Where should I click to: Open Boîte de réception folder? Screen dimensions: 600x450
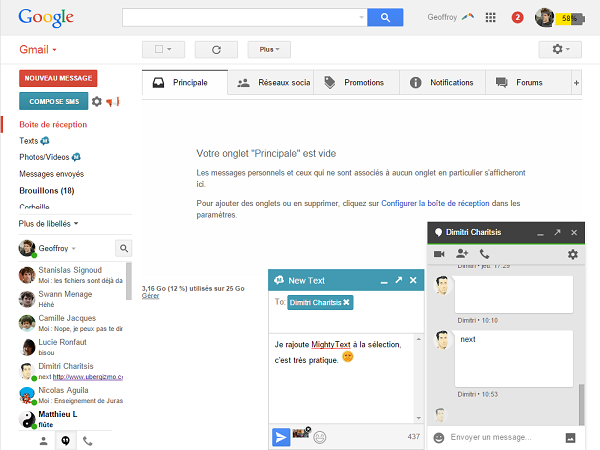tap(53, 124)
